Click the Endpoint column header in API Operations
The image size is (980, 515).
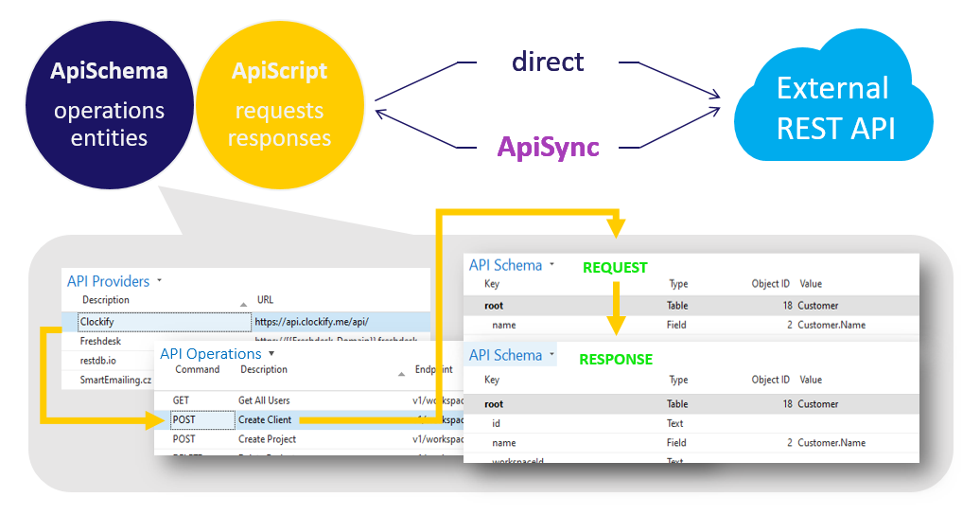pos(434,369)
